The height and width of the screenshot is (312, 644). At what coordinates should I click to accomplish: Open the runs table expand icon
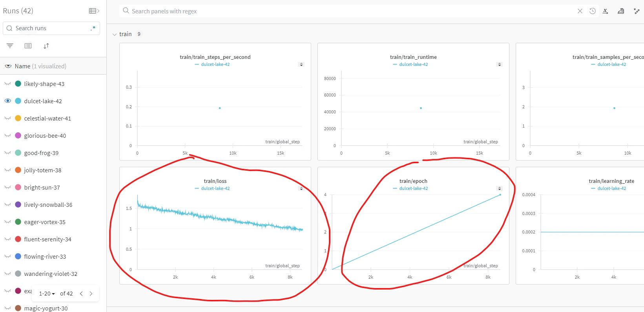pyautogui.click(x=94, y=11)
